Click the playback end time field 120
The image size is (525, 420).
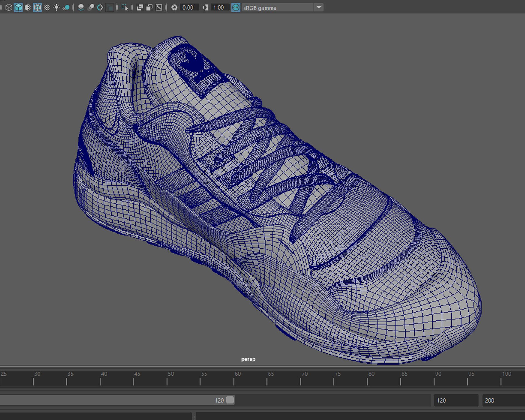coord(456,400)
